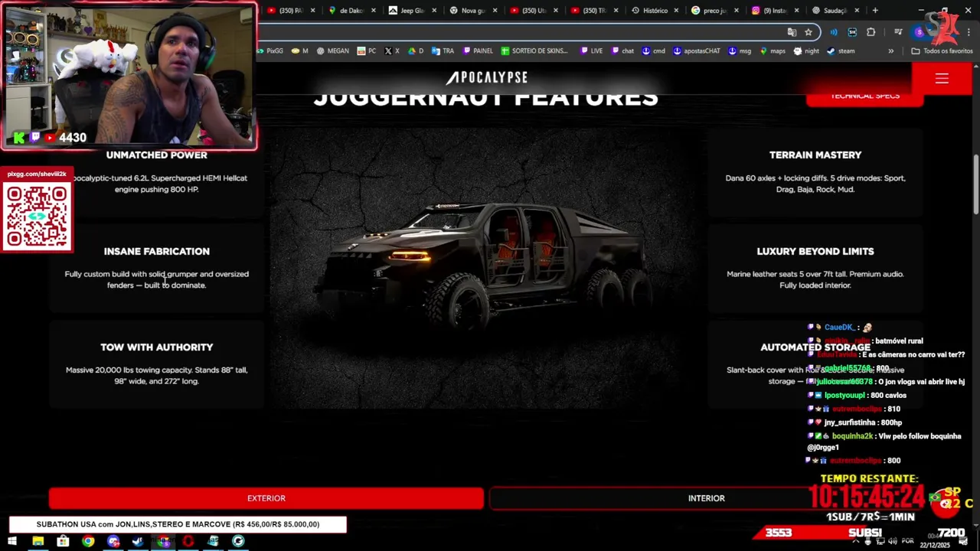Click the browser page vertical scrollbar

(976, 184)
